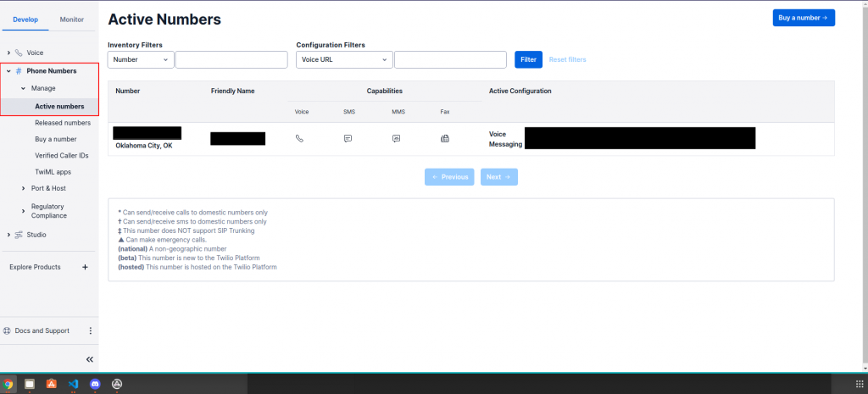The image size is (868, 394).
Task: Click the Number column header
Action: 128,92
